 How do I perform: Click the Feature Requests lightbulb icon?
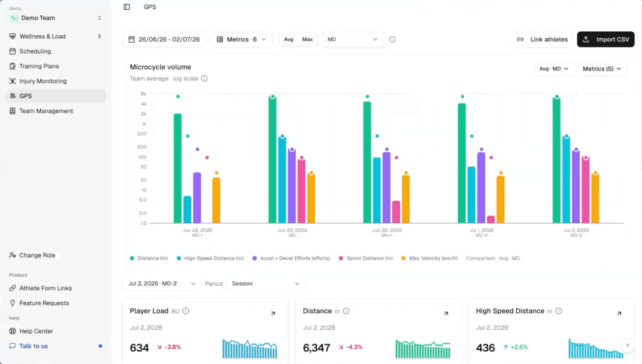(x=12, y=303)
